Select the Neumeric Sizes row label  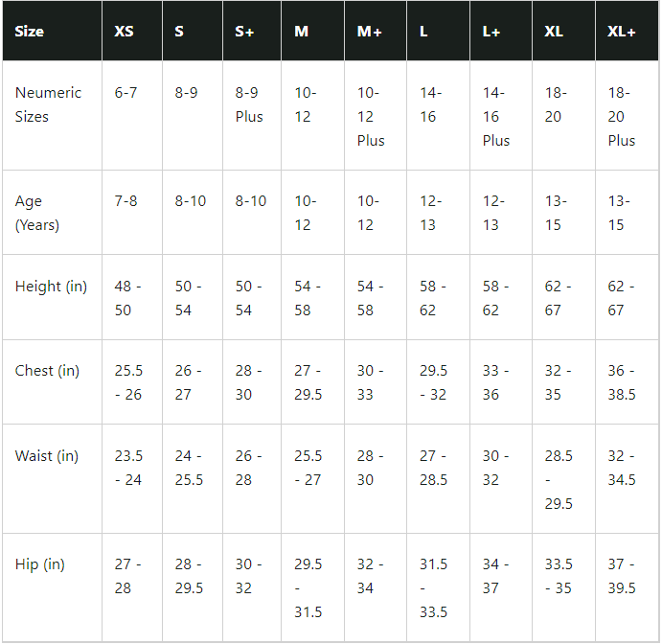click(x=48, y=104)
